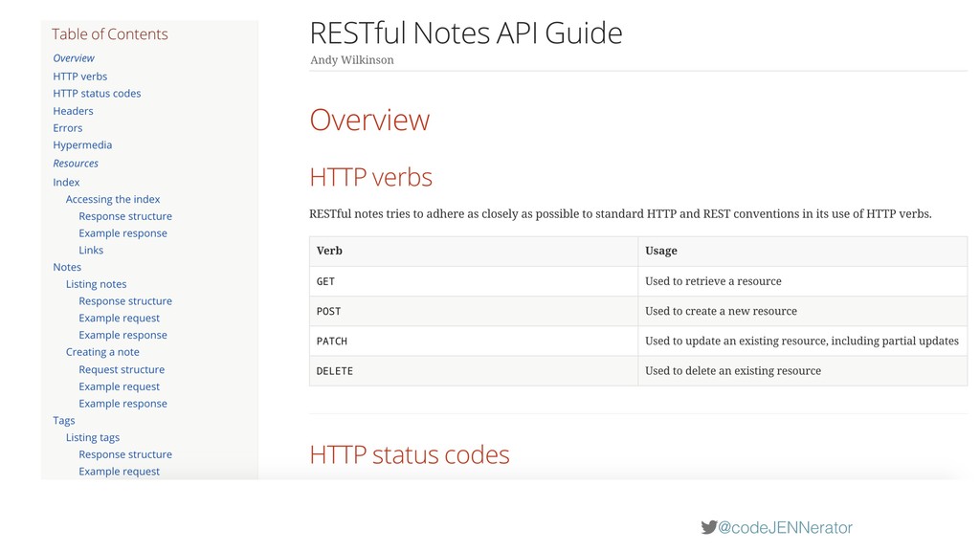The height and width of the screenshot is (551, 980).
Task: Click the @codeJENNerator Twitter handle
Action: point(785,527)
